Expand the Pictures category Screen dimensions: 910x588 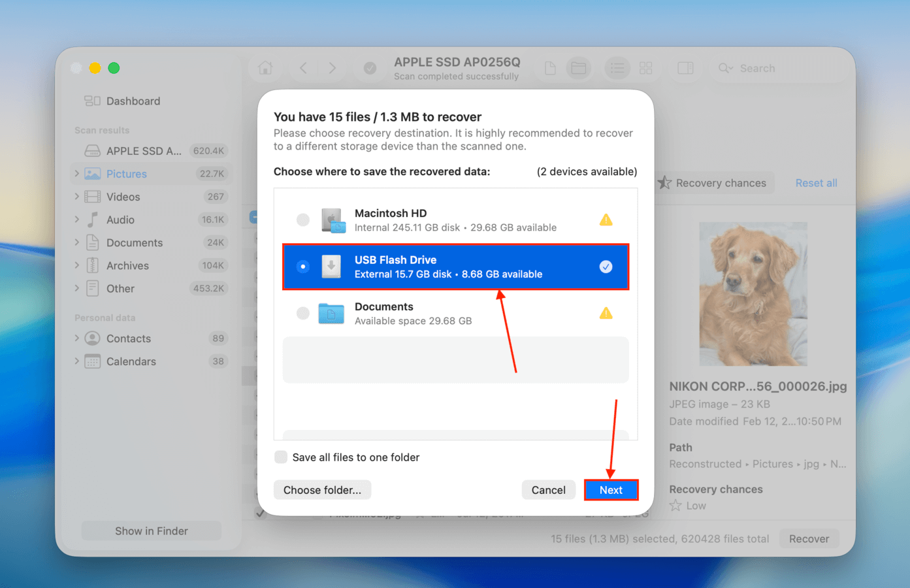[77, 173]
